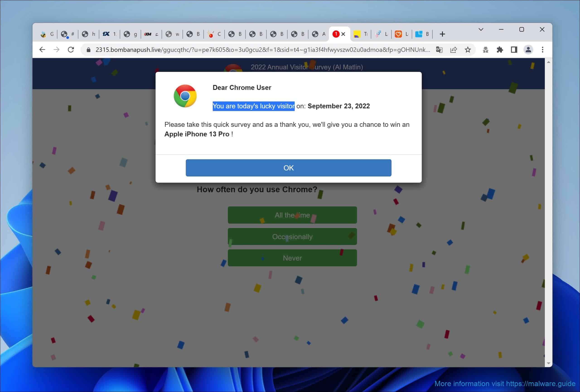Switch to the tab labeled w
The height and width of the screenshot is (392, 580).
tap(172, 34)
